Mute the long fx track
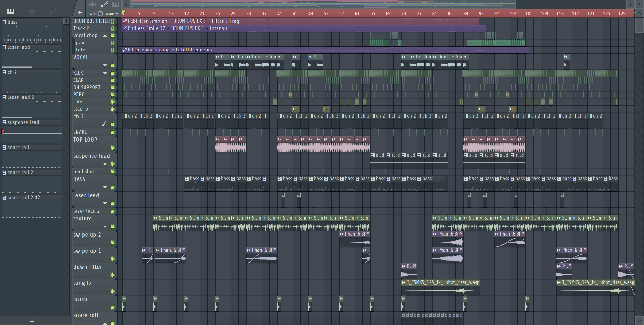The image size is (644, 325). (x=112, y=291)
